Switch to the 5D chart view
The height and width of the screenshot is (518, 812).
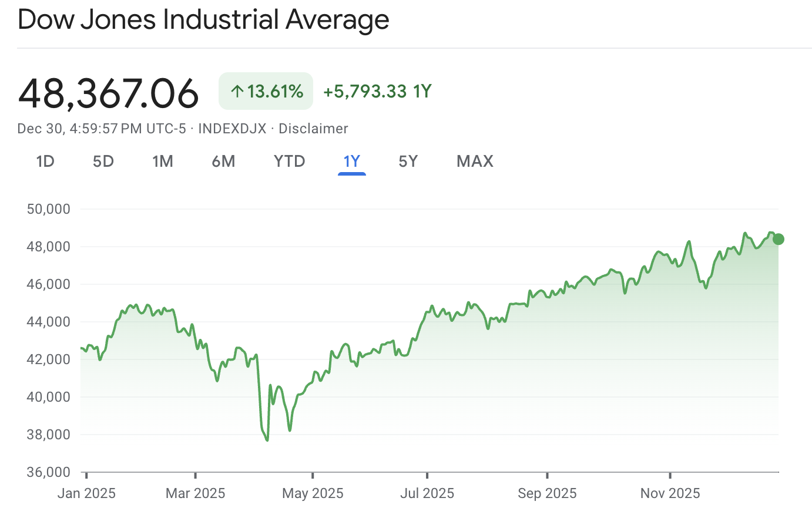click(x=103, y=161)
